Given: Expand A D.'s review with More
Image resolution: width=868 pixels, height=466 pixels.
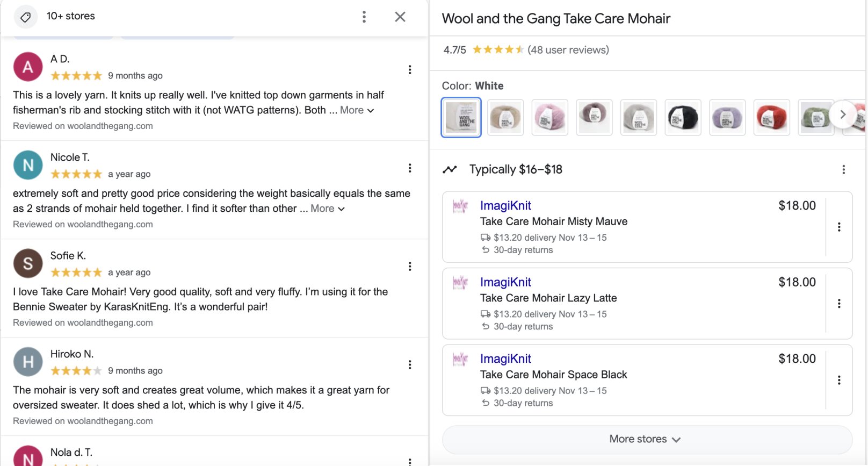Looking at the screenshot, I should tap(357, 110).
